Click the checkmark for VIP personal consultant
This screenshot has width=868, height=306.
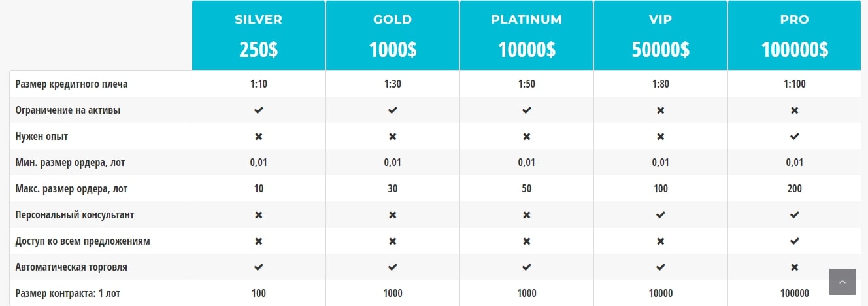660,215
